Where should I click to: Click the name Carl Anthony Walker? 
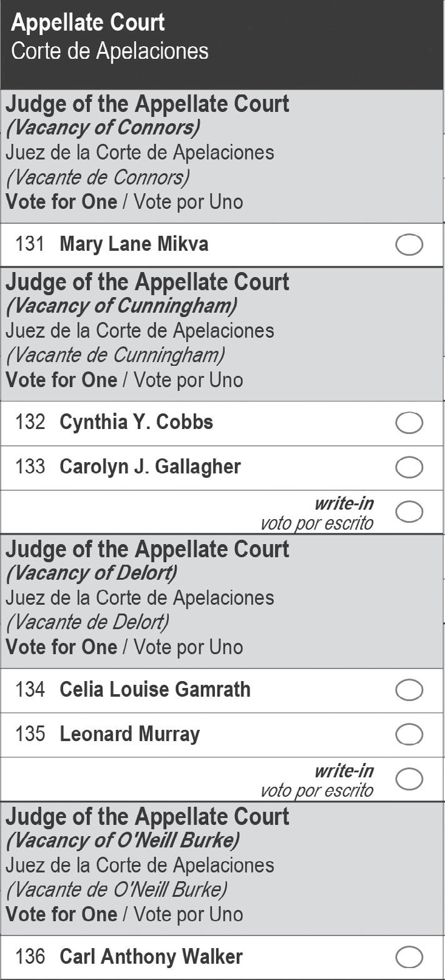point(151,957)
